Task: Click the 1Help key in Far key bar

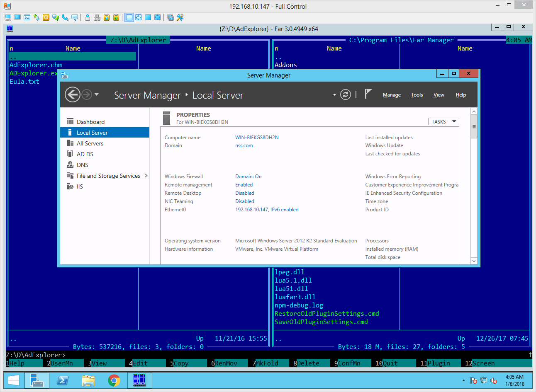Action: pos(24,363)
